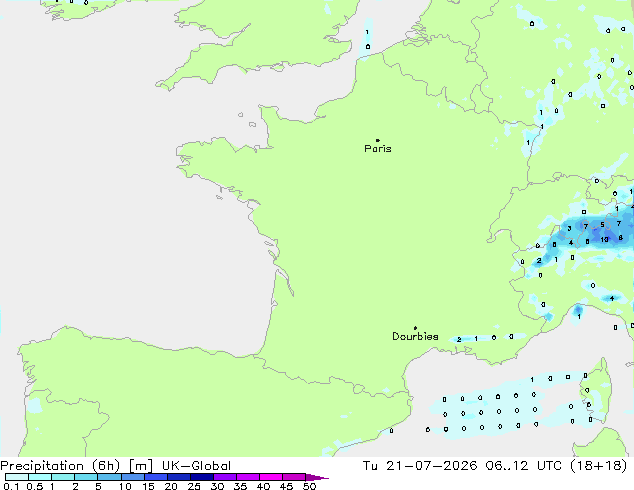This screenshot has height=490, width=634.
Task: Click the '3' precipitation value over the Alps
Action: [569, 228]
